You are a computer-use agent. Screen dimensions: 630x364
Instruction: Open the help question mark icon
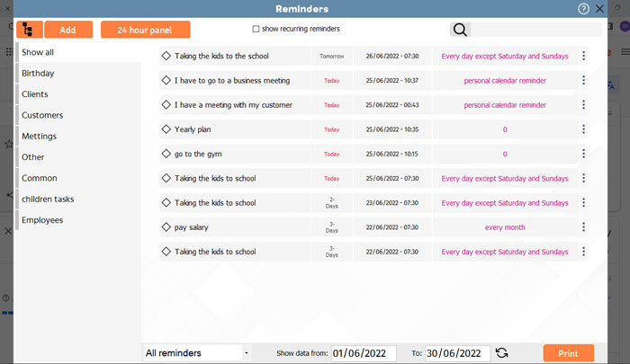pos(583,8)
